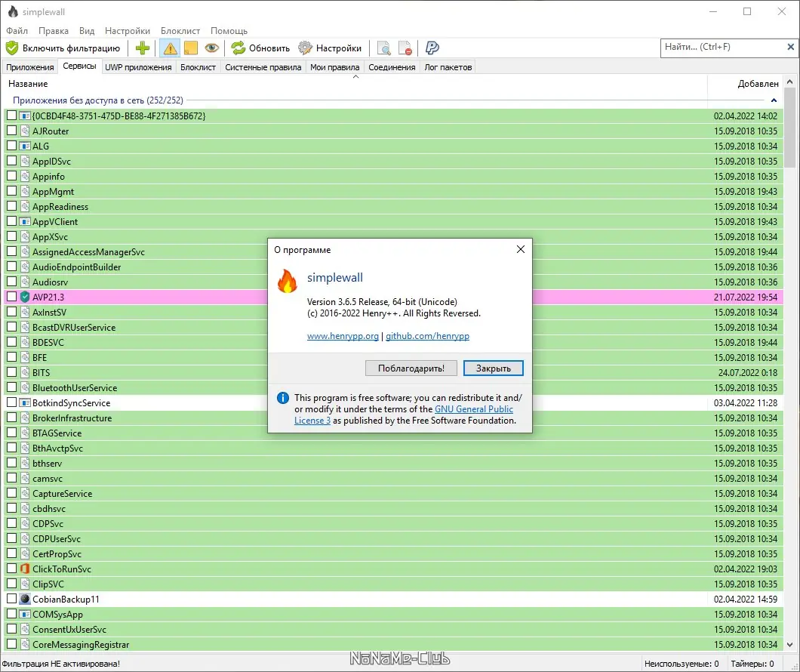800x672 pixels.
Task: Click the ClickToRunSvc Office icon
Action: click(x=25, y=569)
